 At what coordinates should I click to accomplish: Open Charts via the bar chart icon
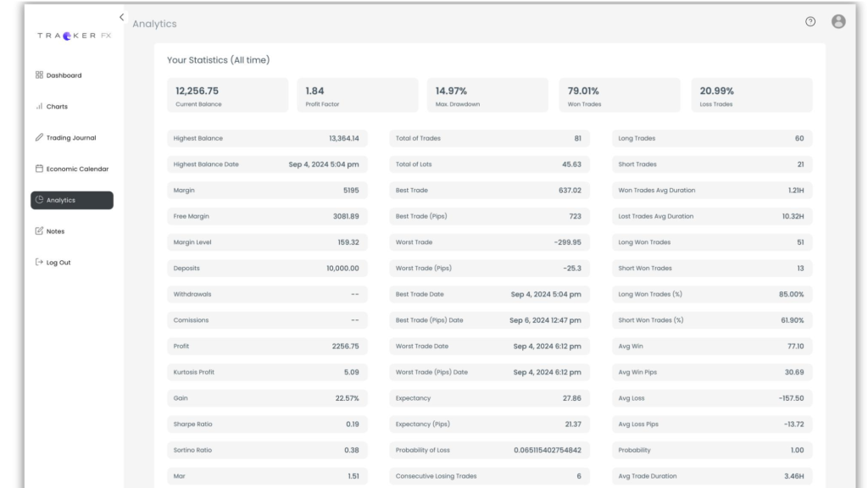[x=38, y=106]
